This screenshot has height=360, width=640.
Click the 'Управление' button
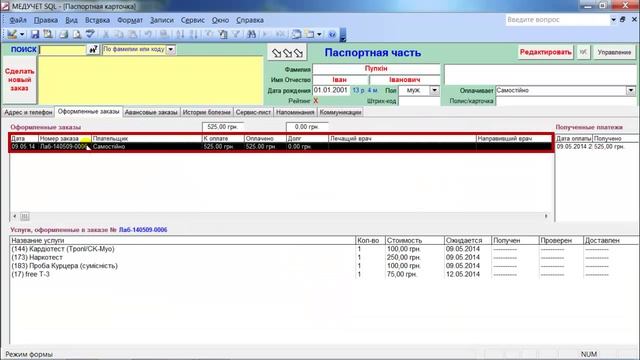tap(614, 52)
